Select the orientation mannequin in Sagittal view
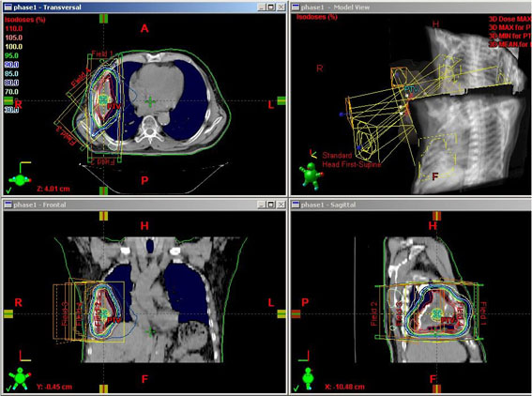Viewport: 532px width, 396px height. click(308, 377)
